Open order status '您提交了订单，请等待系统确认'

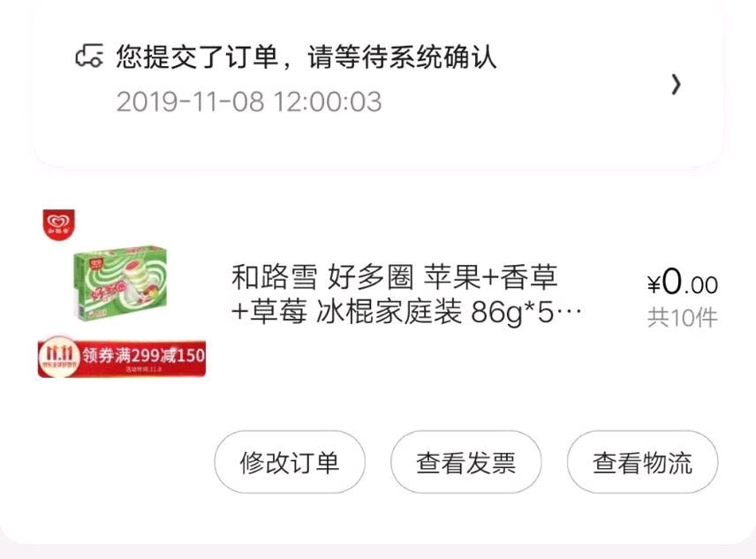[x=306, y=57]
